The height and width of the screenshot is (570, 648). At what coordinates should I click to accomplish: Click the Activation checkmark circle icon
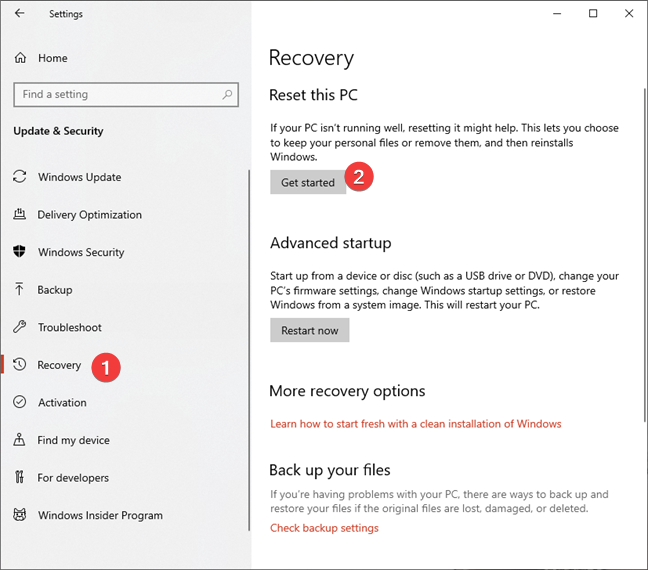19,402
